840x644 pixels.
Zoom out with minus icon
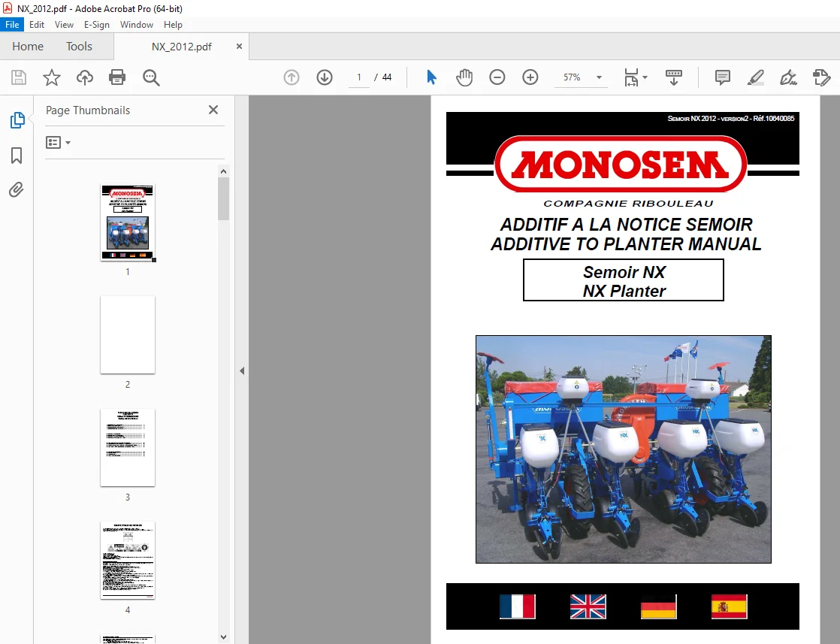pyautogui.click(x=497, y=77)
